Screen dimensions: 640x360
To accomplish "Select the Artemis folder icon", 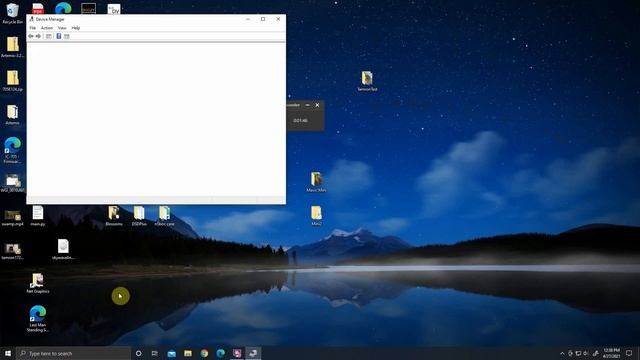I will click(x=13, y=114).
